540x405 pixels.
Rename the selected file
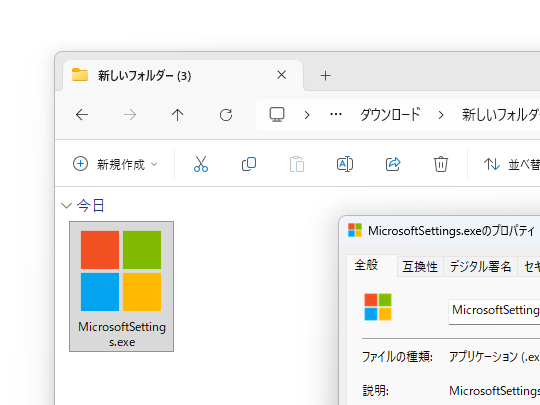click(x=345, y=164)
